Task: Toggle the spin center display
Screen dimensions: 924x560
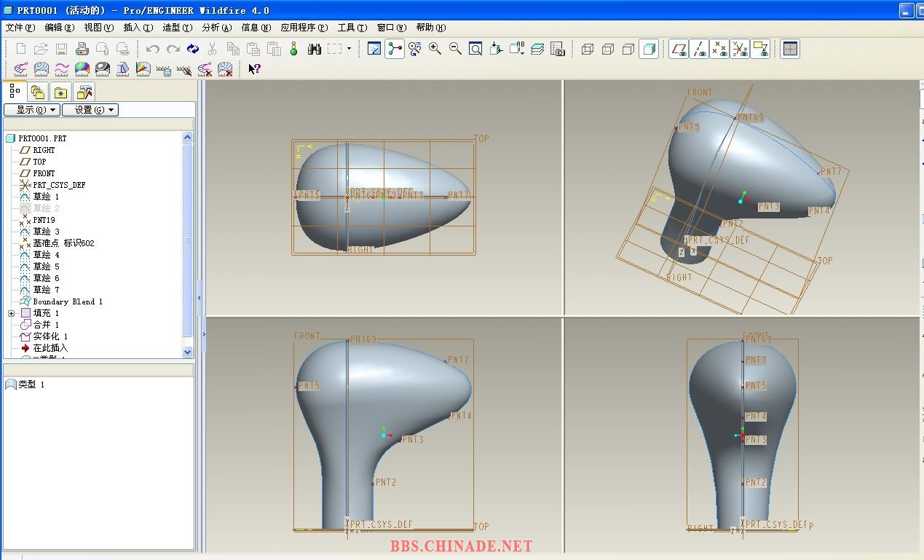Action: click(x=395, y=49)
